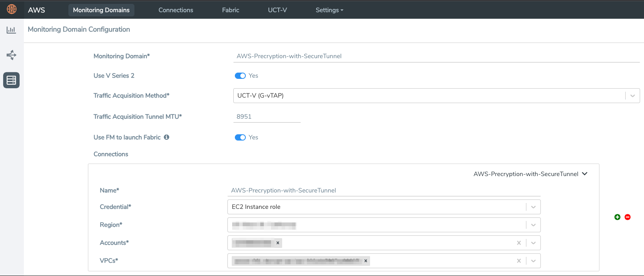Image resolution: width=644 pixels, height=276 pixels.
Task: Click the Connections section label
Action: (x=111, y=154)
